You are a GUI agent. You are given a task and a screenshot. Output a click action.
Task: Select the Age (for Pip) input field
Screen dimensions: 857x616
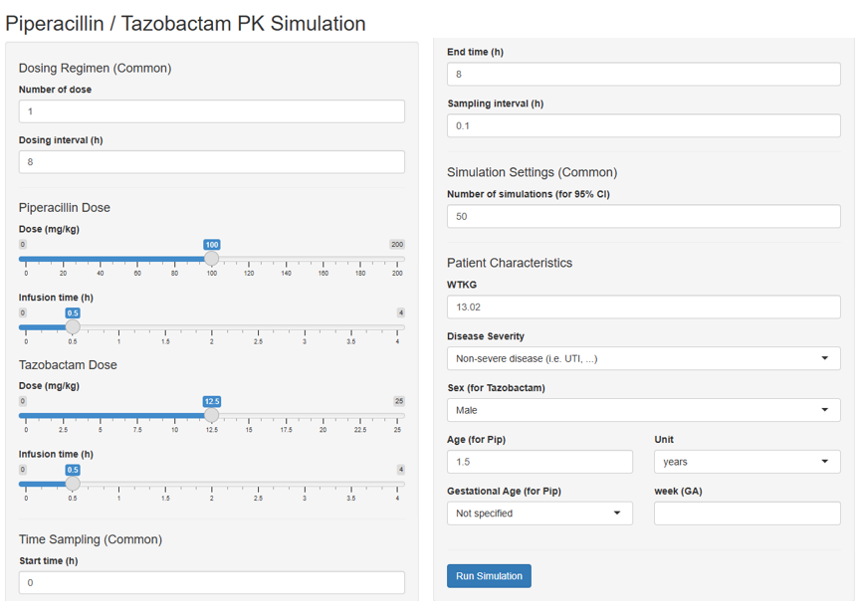click(x=539, y=462)
